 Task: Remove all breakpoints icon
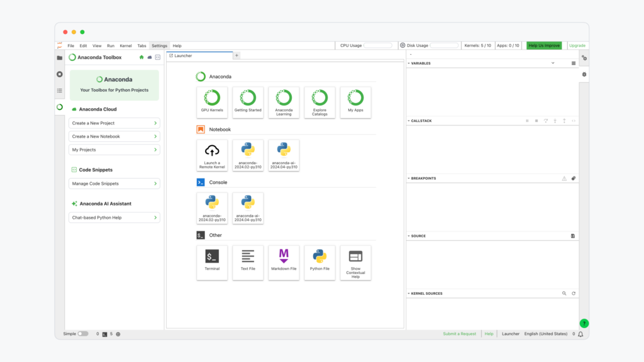click(574, 178)
